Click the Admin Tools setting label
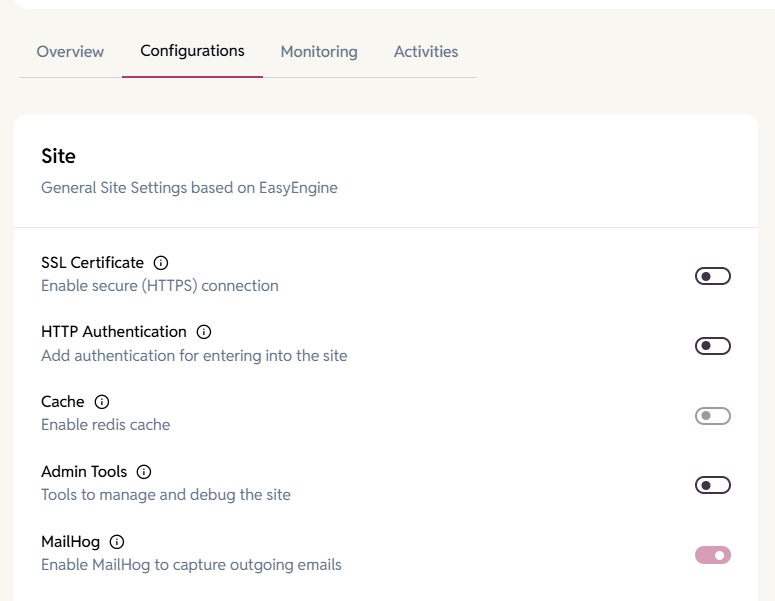The width and height of the screenshot is (775, 601). click(x=85, y=472)
